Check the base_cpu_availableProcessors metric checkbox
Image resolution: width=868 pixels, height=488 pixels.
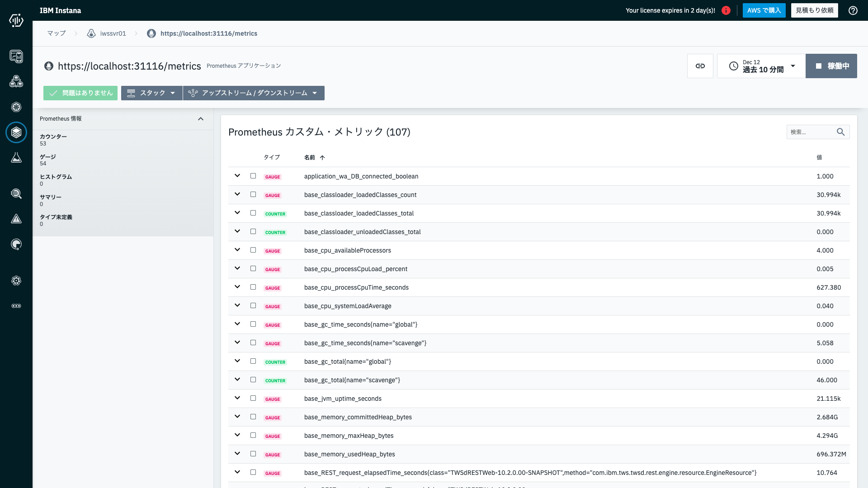click(253, 250)
